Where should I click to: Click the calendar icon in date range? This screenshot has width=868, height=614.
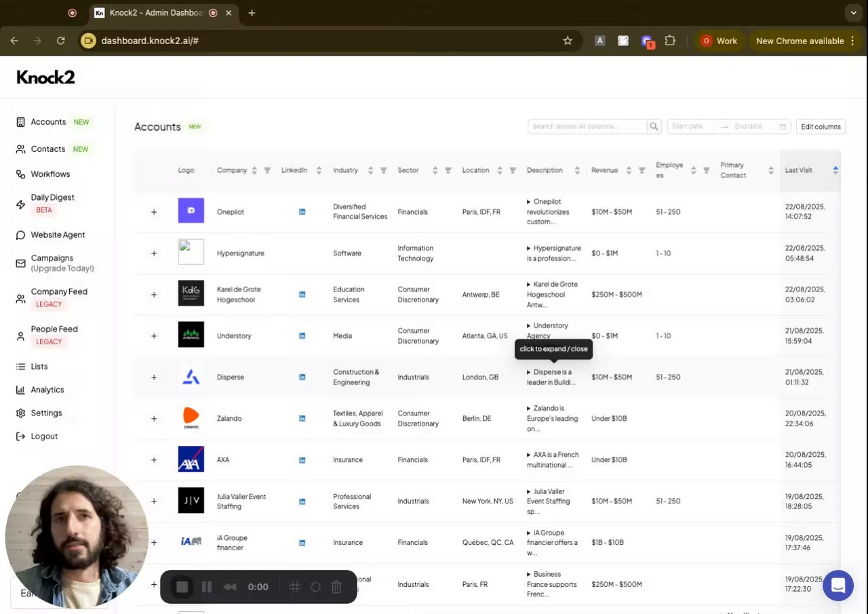[783, 127]
